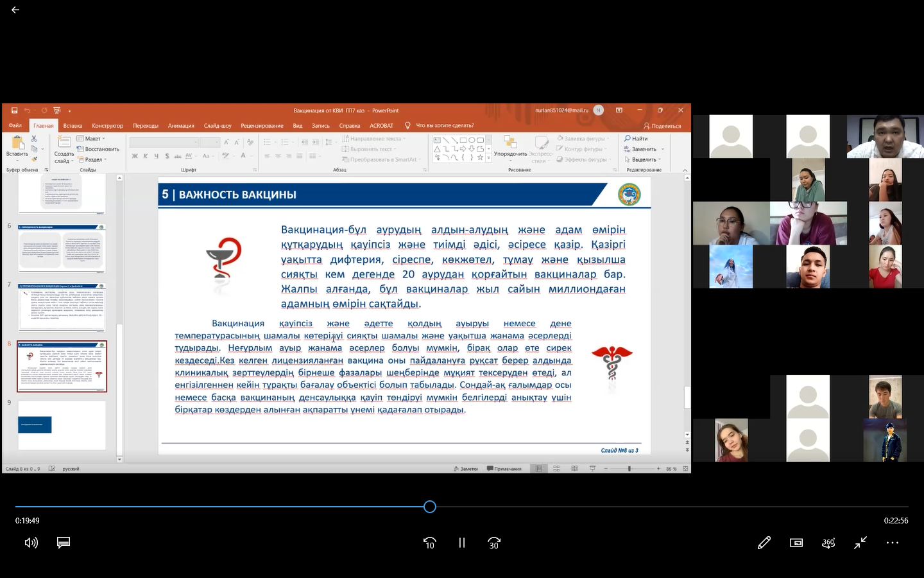Screen dimensions: 924x578
Task: Seek using the video progress slider handle
Action: pyautogui.click(x=430, y=507)
